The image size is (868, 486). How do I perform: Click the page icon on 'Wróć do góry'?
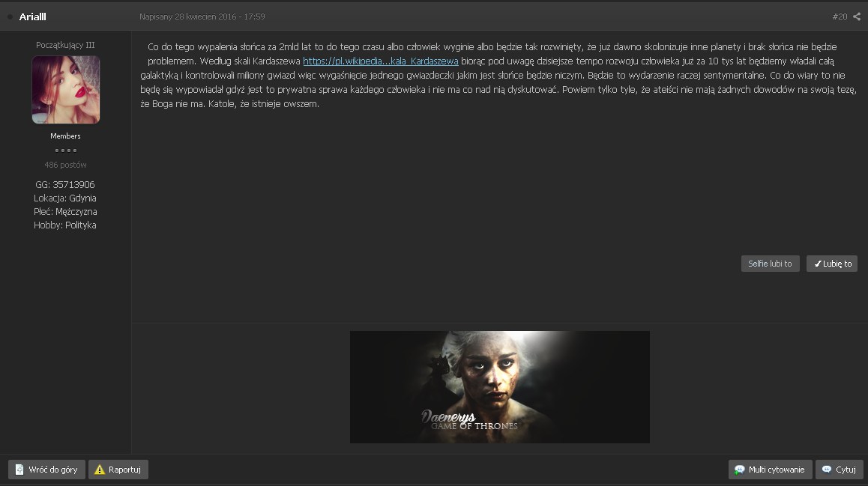coord(19,470)
